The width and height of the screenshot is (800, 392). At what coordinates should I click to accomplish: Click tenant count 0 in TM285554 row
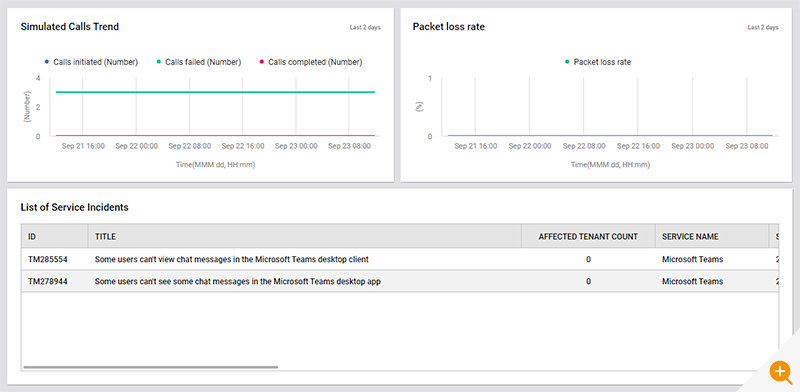pyautogui.click(x=588, y=259)
